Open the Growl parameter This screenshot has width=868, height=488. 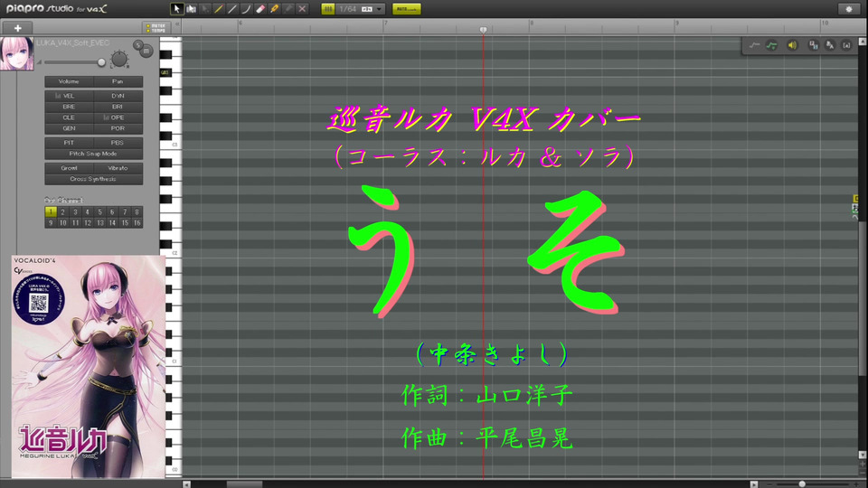click(69, 168)
